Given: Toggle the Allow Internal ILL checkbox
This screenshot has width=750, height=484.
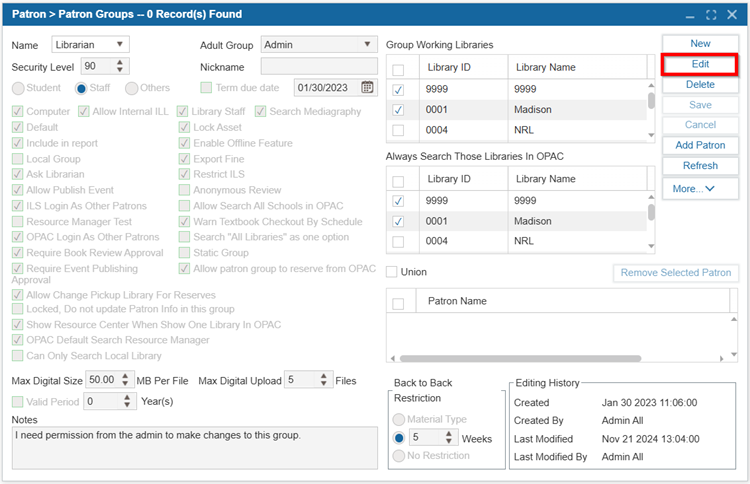Looking at the screenshot, I should [x=84, y=111].
